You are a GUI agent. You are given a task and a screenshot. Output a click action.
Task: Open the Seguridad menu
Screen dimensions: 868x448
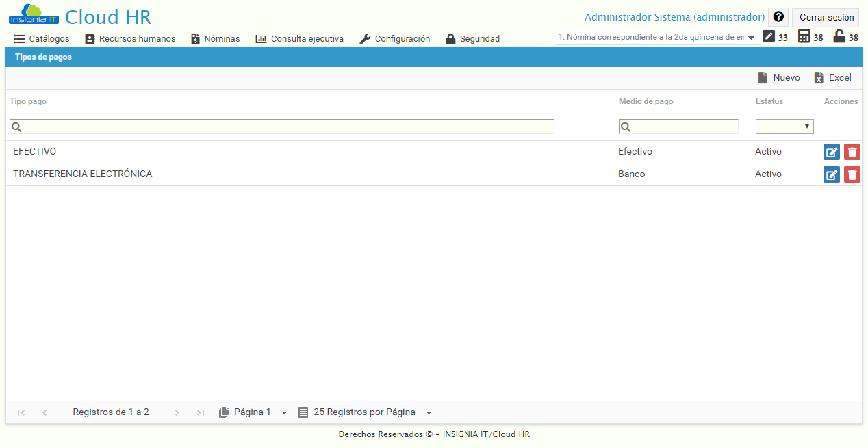pyautogui.click(x=473, y=38)
